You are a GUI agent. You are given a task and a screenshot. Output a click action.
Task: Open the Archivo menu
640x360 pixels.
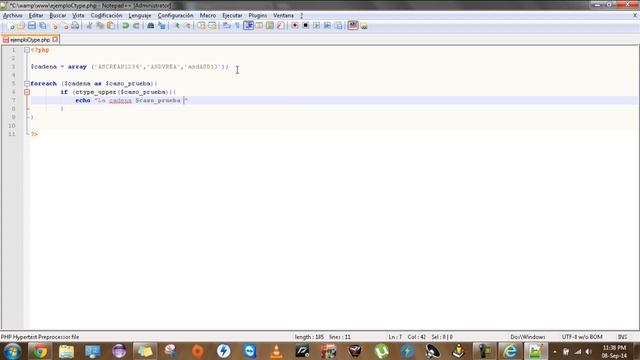point(12,16)
